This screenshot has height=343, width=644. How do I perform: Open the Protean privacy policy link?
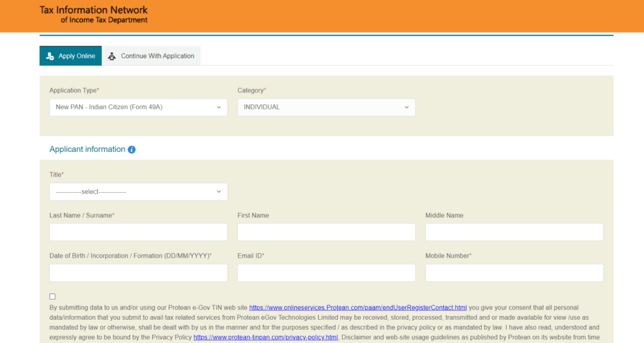coord(265,337)
